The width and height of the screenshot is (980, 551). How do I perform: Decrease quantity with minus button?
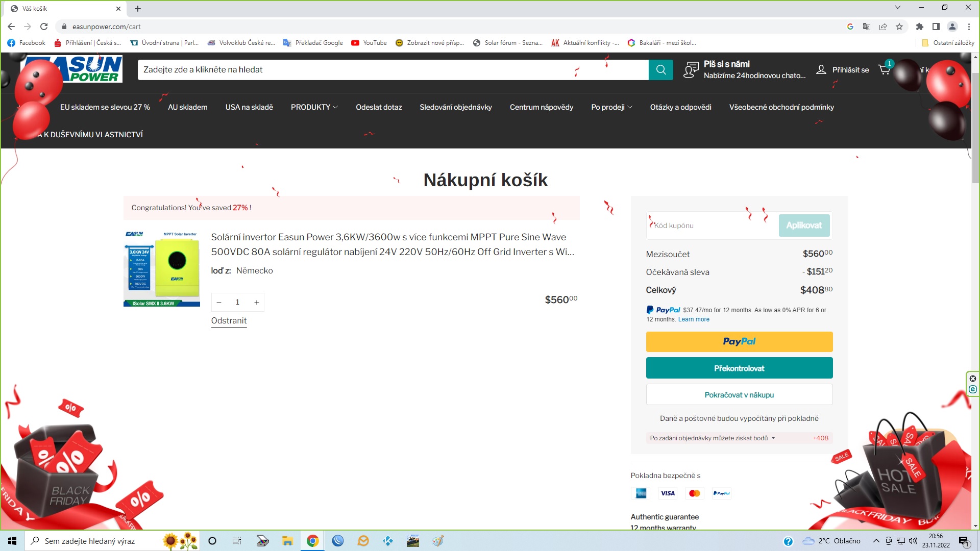pyautogui.click(x=219, y=303)
